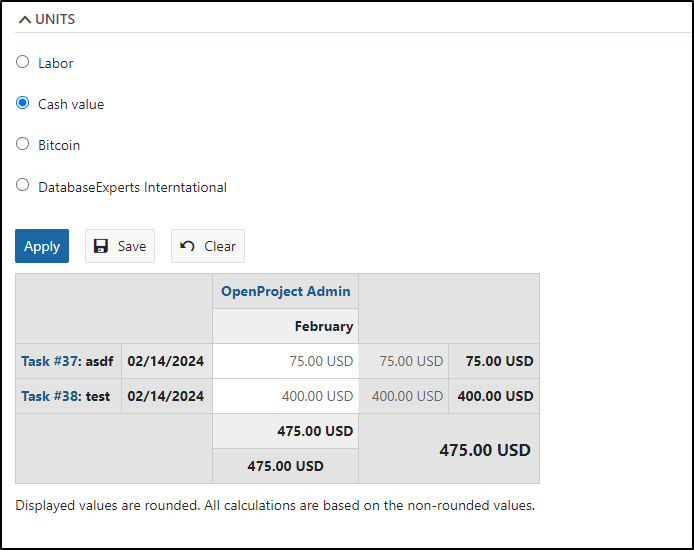694x550 pixels.
Task: Select DatabaseExperts Interntational radio option
Action: point(23,185)
